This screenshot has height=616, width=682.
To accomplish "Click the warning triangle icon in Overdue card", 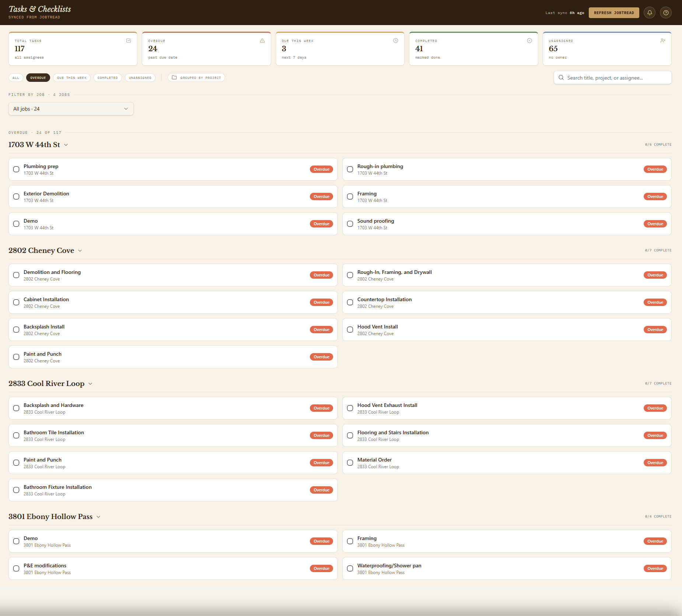I will coord(262,41).
